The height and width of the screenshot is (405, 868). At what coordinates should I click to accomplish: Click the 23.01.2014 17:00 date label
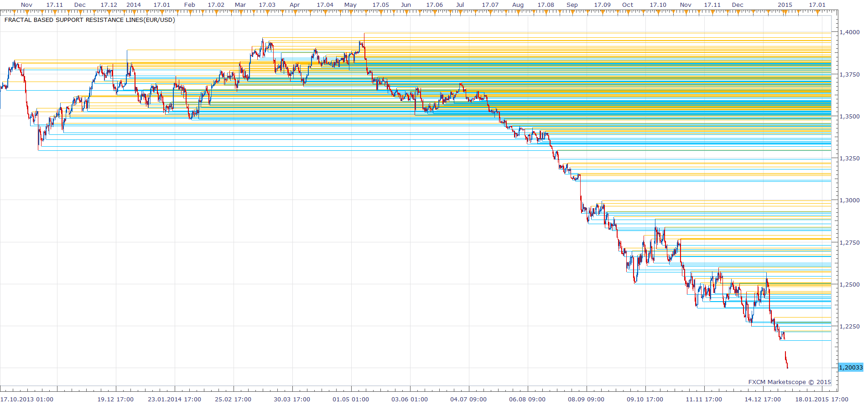(174, 399)
